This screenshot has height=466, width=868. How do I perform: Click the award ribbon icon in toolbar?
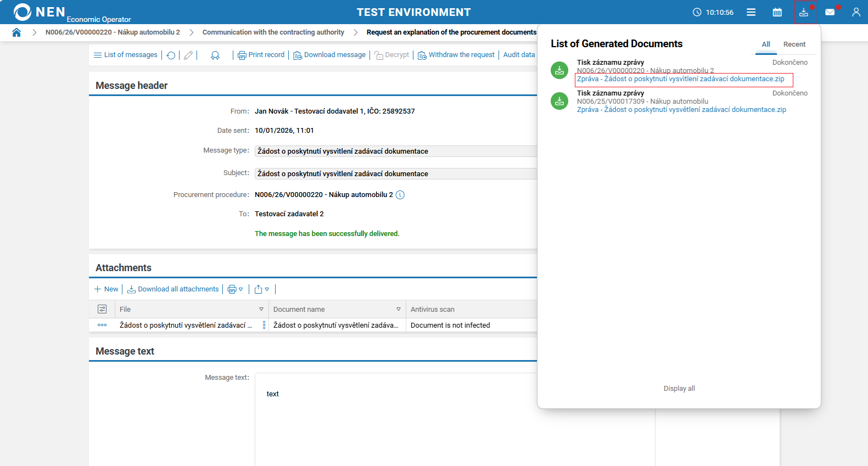click(215, 55)
